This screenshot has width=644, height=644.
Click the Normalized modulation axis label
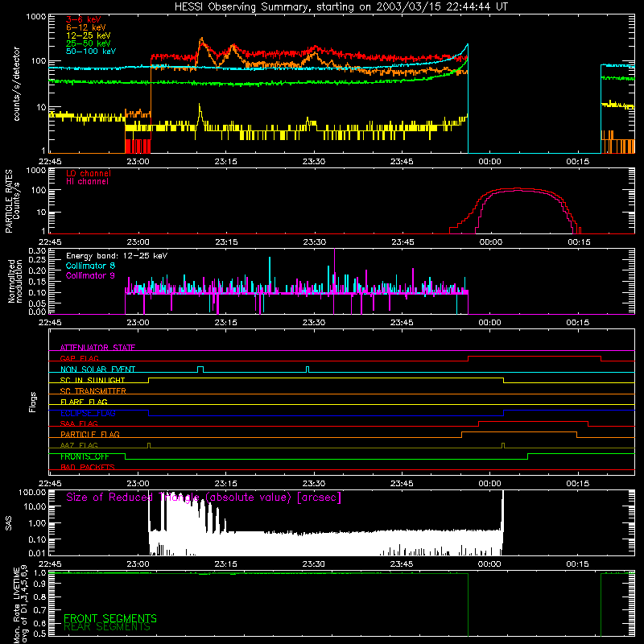pyautogui.click(x=15, y=281)
